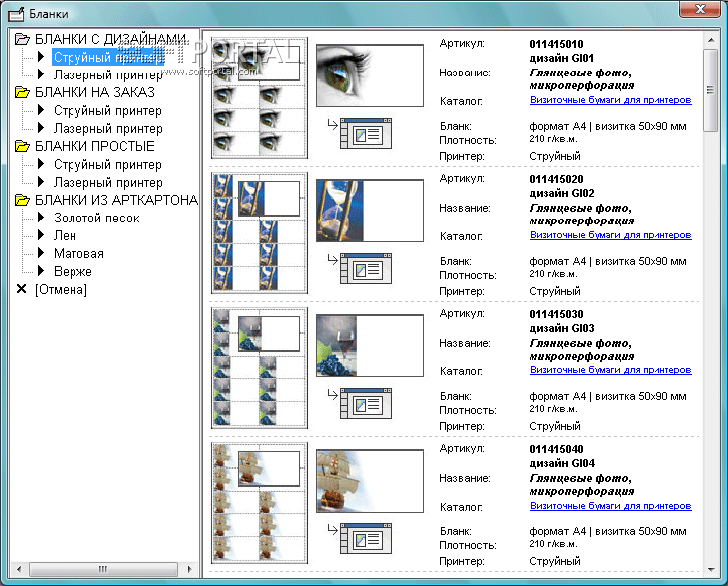728x586 pixels.
Task: Select Золотой песок in the tree
Action: [96, 218]
